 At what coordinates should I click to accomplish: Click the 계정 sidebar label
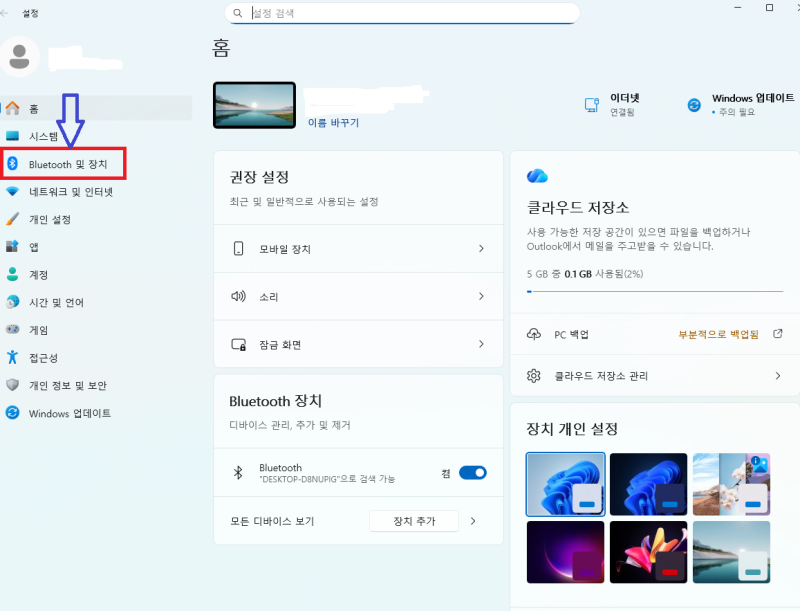38,274
